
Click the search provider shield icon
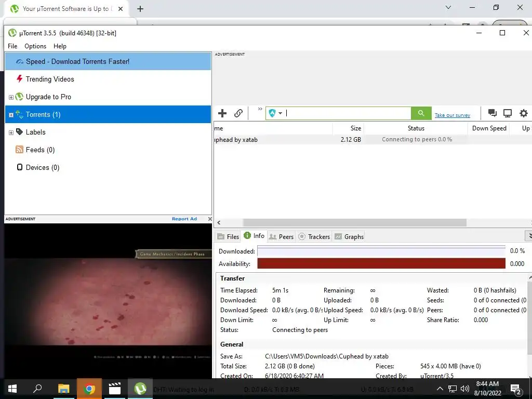point(272,113)
